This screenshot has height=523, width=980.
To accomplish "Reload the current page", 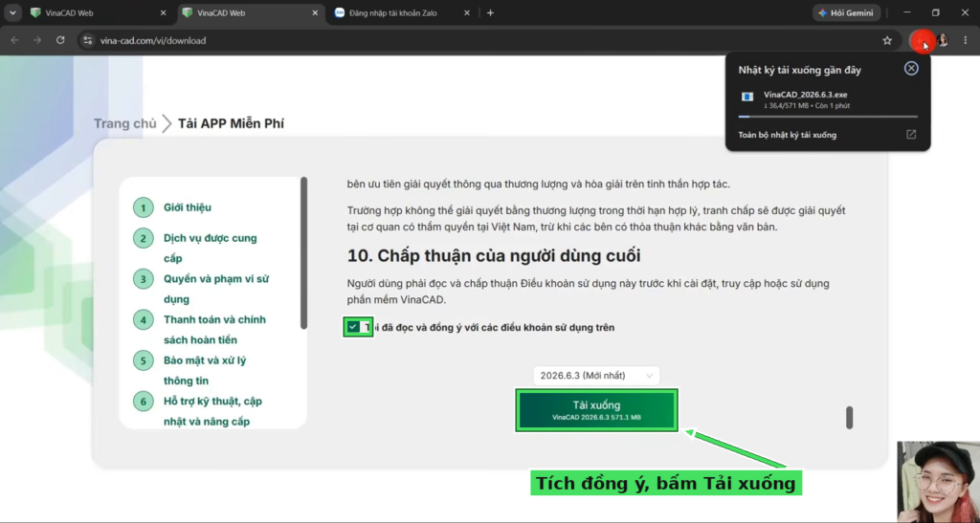I will coord(60,40).
